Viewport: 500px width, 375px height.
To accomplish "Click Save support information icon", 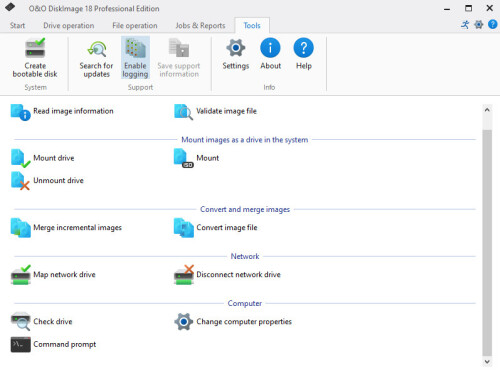I will coord(179,48).
